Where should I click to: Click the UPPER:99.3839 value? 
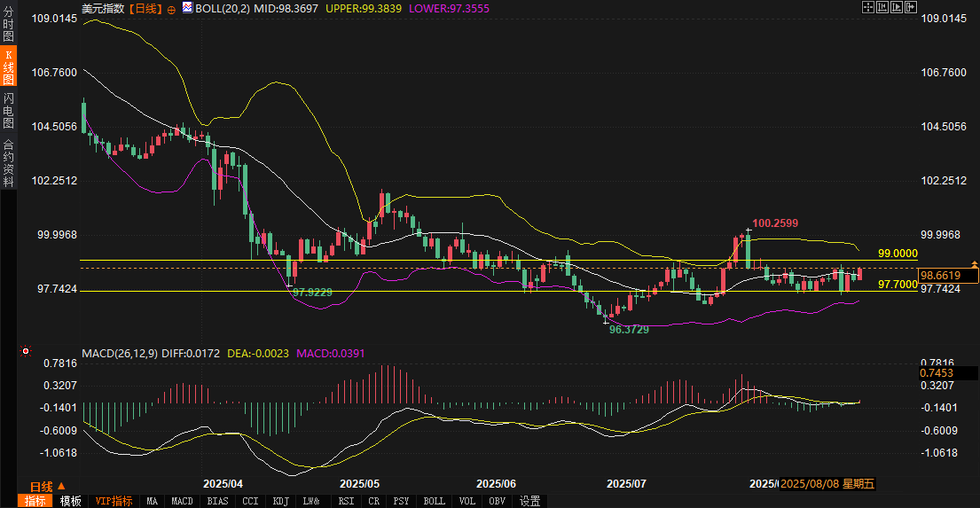[364, 9]
